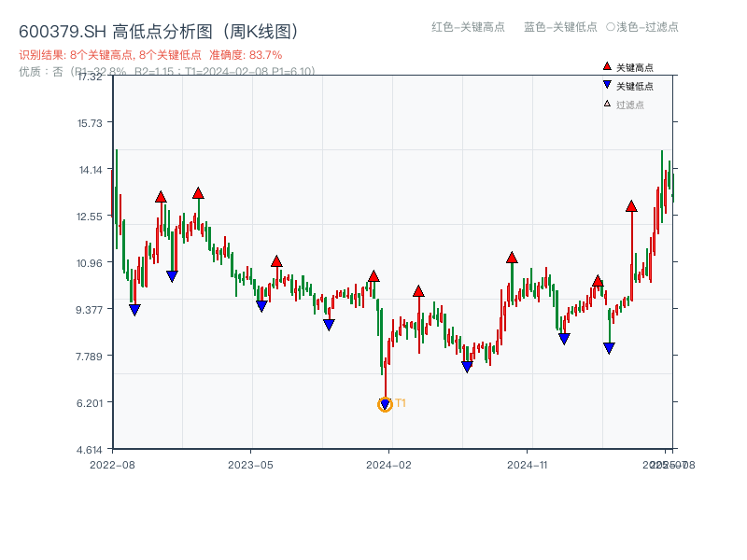
Task: Select the rightmost blue key-low triangle
Action: coord(609,348)
